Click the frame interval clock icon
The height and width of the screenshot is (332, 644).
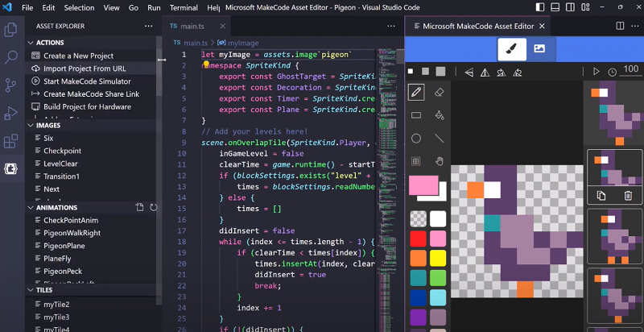click(x=612, y=73)
